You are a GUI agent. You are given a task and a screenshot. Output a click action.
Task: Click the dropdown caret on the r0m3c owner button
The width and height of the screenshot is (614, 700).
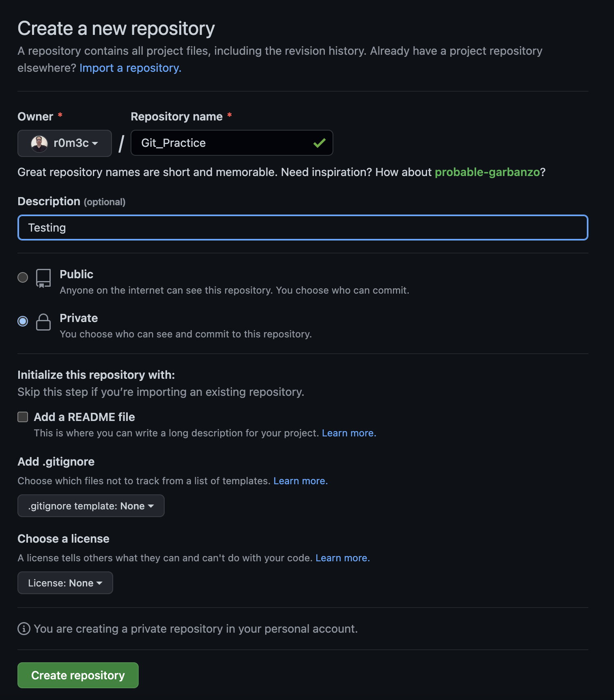96,143
